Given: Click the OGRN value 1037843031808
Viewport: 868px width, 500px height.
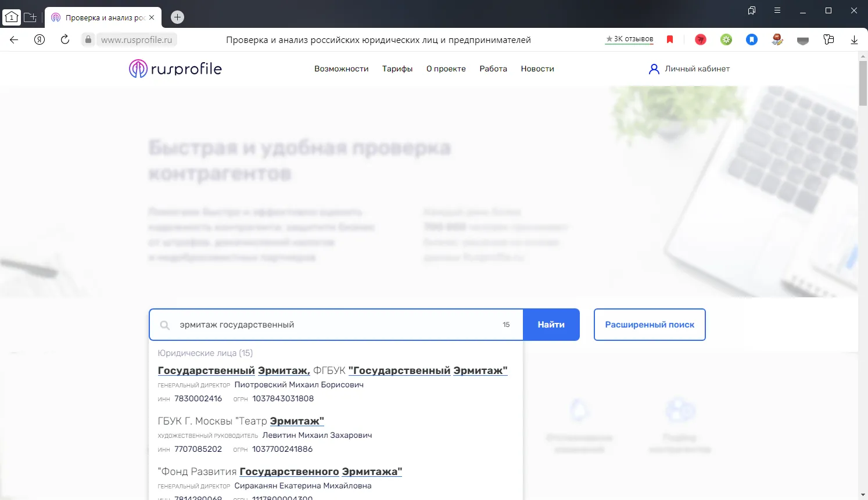Looking at the screenshot, I should pyautogui.click(x=283, y=398).
